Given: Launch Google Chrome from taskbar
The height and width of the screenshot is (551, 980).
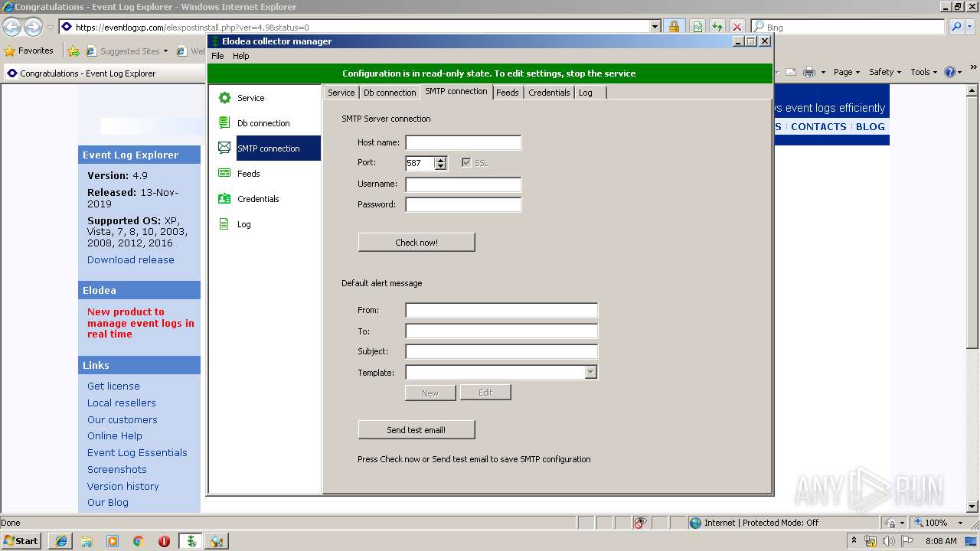Looking at the screenshot, I should [139, 541].
